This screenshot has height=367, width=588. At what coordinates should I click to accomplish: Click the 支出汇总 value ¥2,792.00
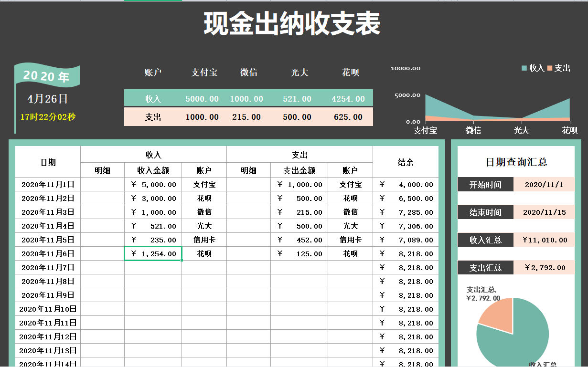point(545,268)
